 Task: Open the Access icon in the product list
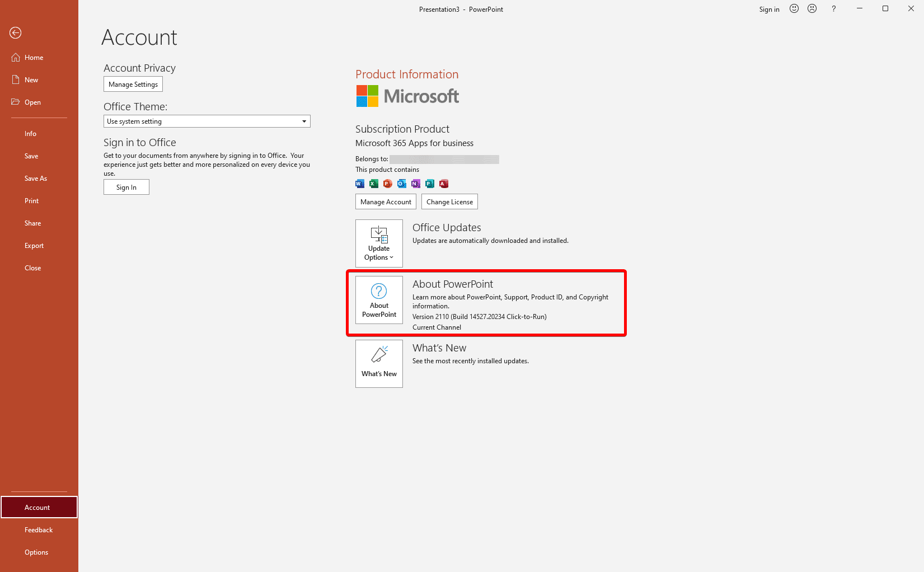443,184
